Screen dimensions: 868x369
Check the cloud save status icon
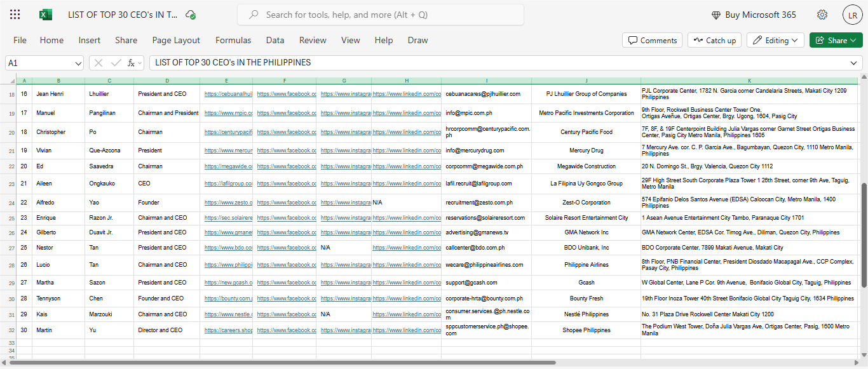click(x=191, y=15)
